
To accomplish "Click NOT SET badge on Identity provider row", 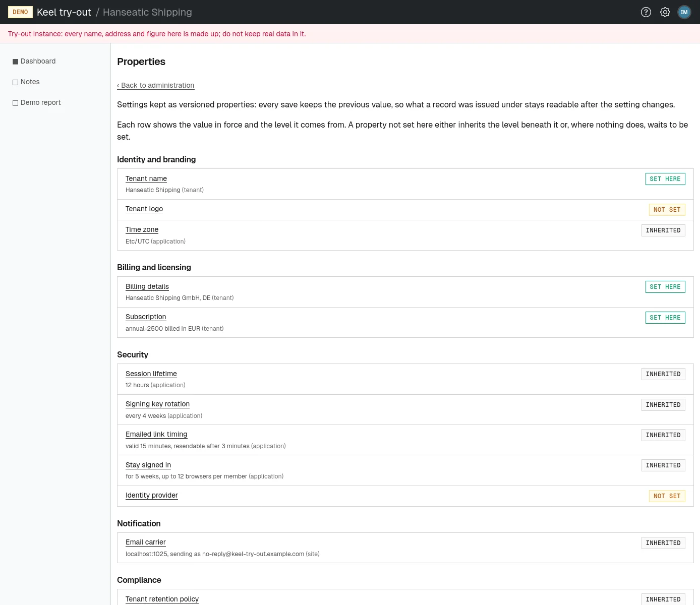I will click(667, 496).
